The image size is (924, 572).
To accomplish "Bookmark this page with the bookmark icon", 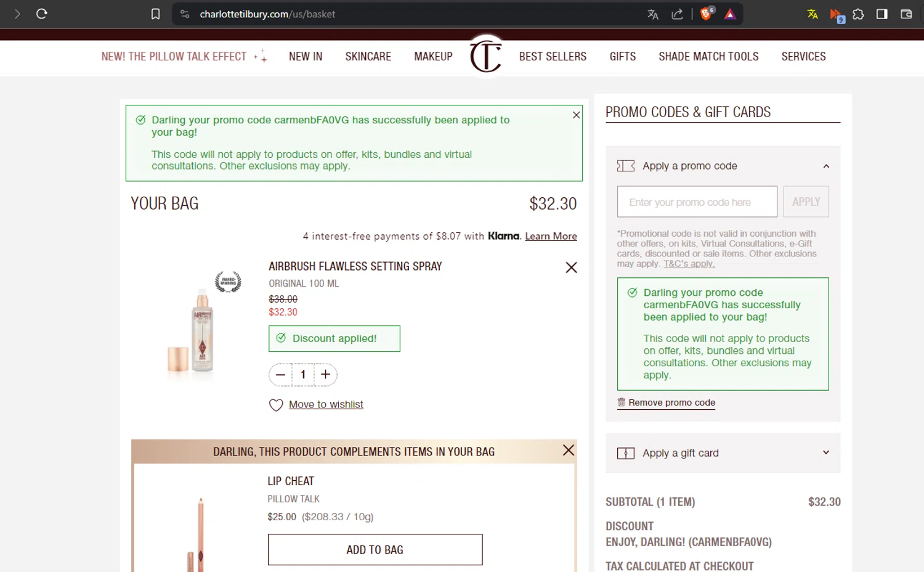I will point(155,14).
